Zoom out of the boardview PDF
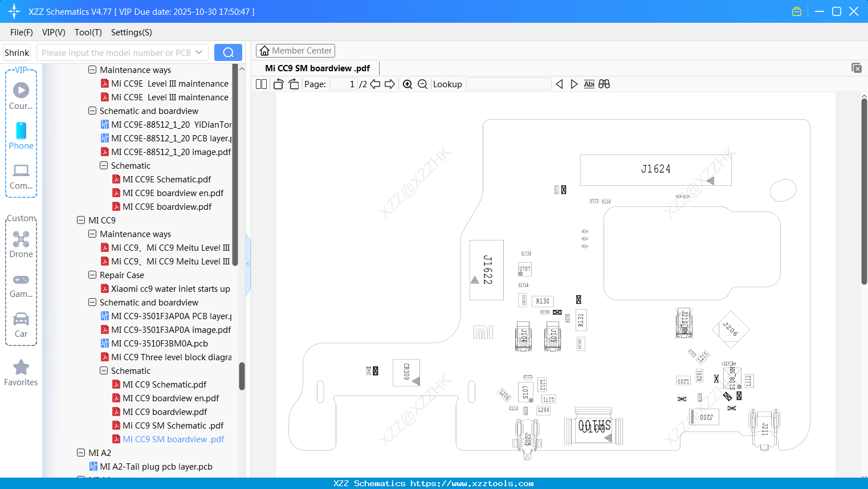Viewport: 868px width, 489px height. click(x=422, y=84)
